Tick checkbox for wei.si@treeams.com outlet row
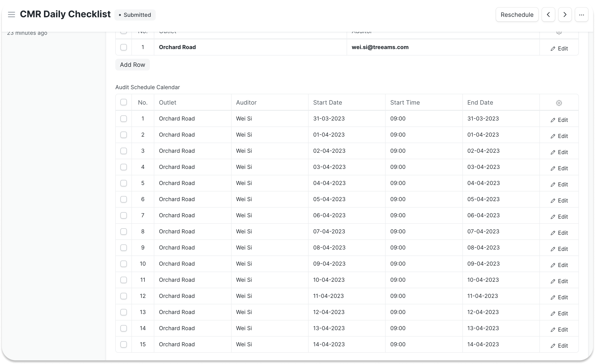The width and height of the screenshot is (595, 364). point(124,47)
